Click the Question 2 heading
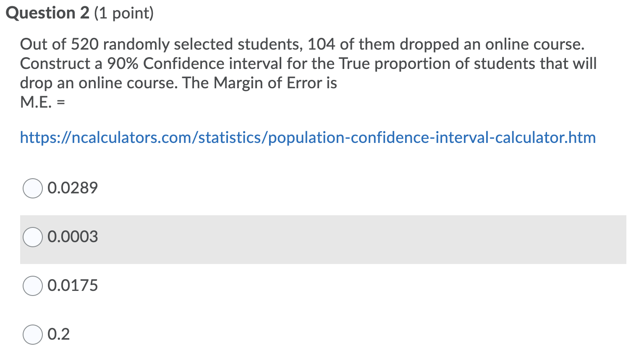The image size is (644, 359). (x=47, y=13)
